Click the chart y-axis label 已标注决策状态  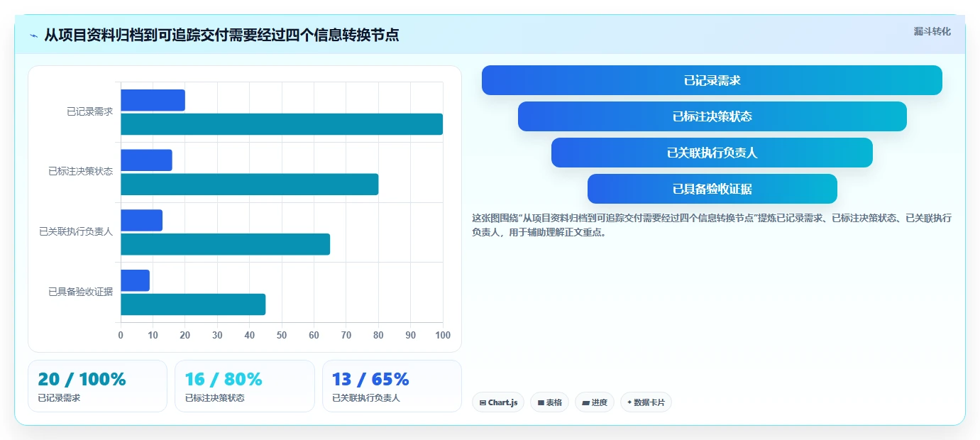point(80,171)
